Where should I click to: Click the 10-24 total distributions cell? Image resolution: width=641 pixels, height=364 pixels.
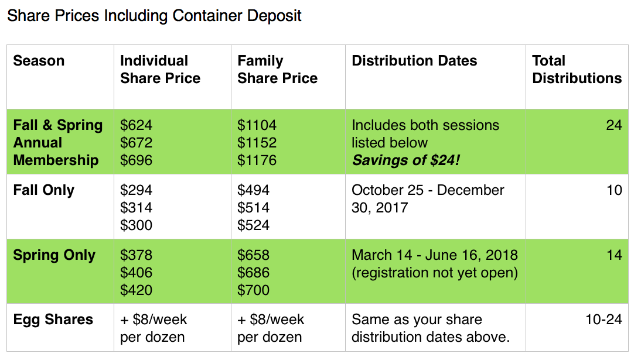click(604, 320)
